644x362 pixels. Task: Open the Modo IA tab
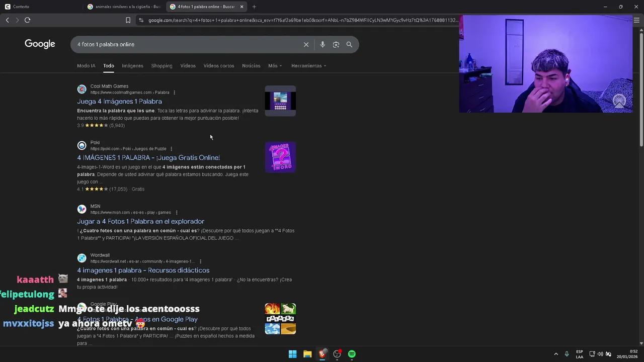point(86,66)
